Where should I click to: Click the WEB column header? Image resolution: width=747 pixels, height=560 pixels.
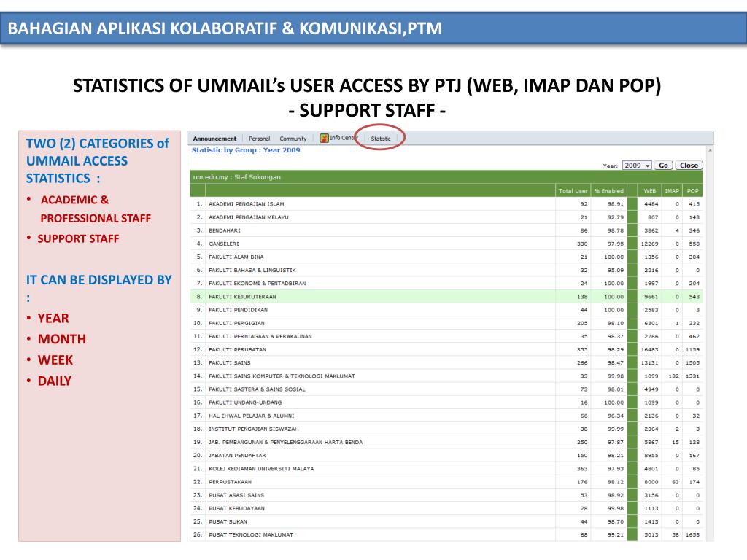point(650,190)
